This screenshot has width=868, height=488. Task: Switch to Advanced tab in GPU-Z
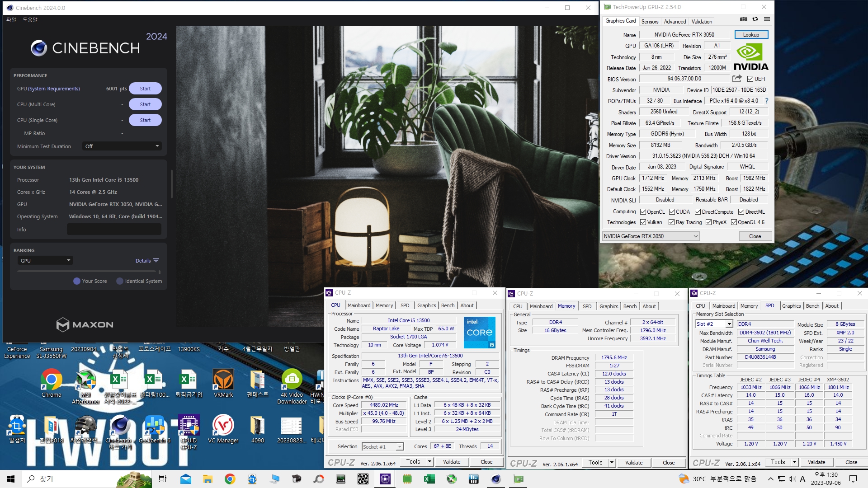click(675, 21)
